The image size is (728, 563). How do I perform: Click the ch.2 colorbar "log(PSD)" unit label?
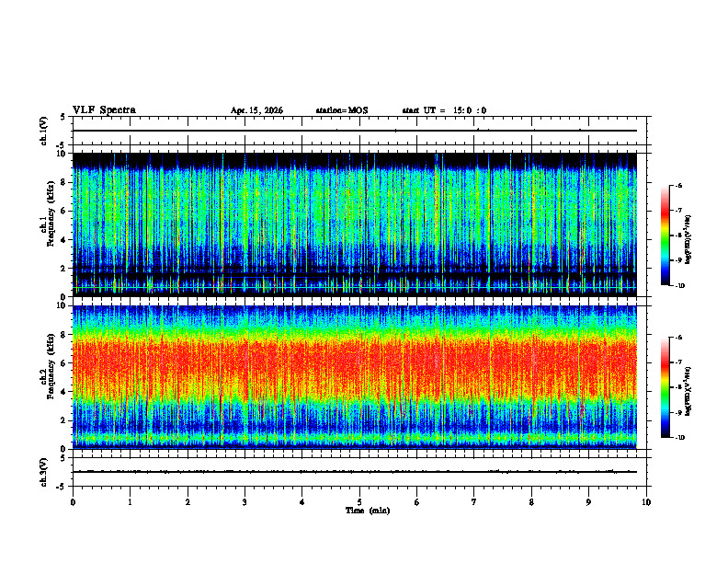point(689,392)
